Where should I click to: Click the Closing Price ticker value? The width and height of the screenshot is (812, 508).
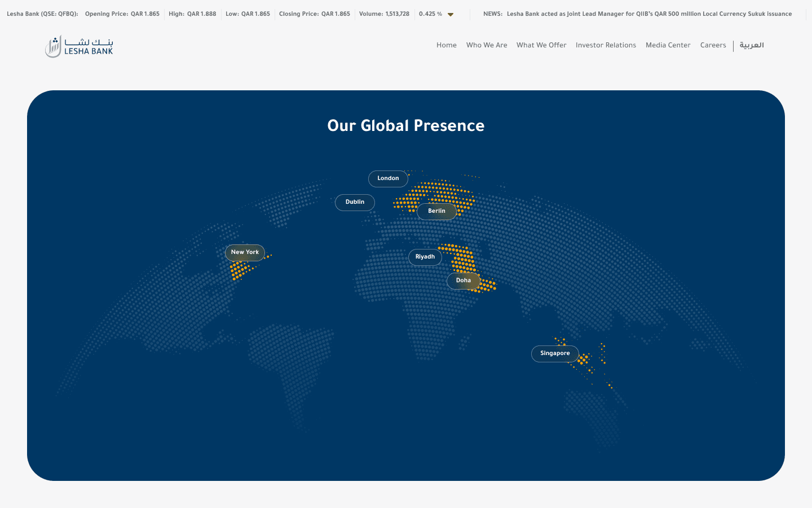coord(315,14)
